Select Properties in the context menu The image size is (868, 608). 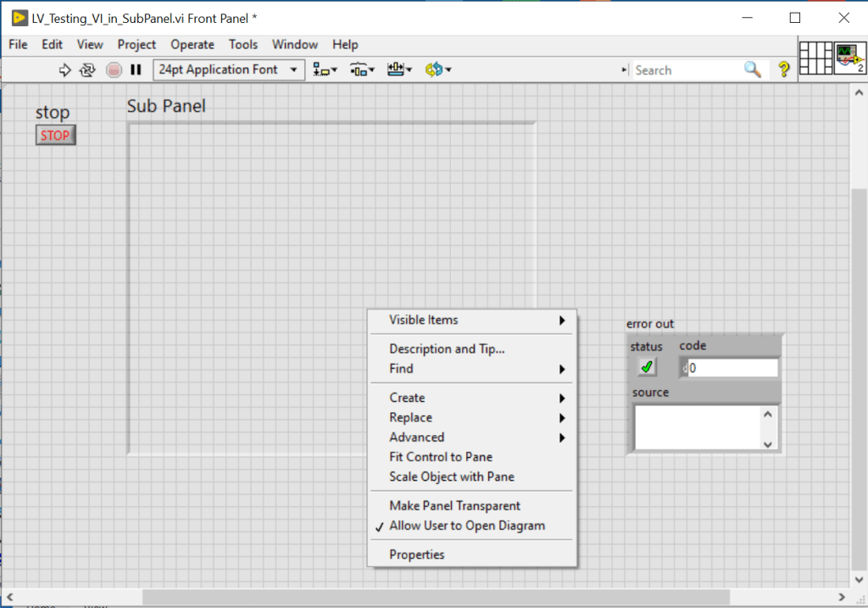click(x=416, y=555)
